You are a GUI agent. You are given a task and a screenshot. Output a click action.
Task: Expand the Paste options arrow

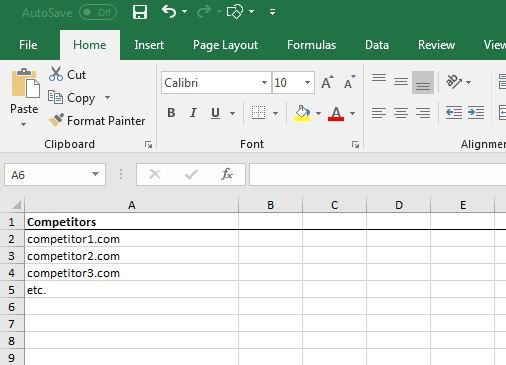[23, 124]
